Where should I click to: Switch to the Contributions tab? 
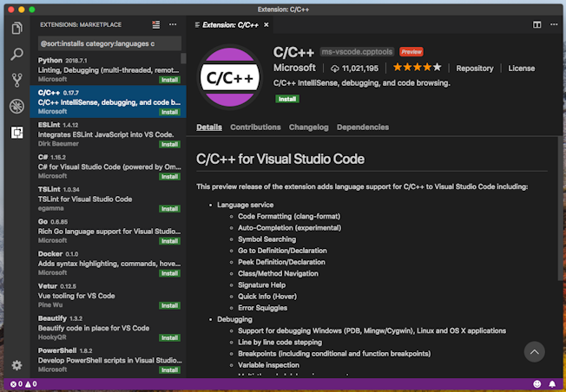(255, 127)
